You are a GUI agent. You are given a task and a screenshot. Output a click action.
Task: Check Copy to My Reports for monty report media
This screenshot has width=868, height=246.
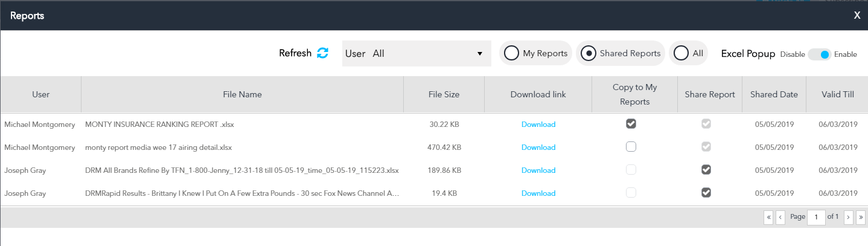tap(631, 146)
